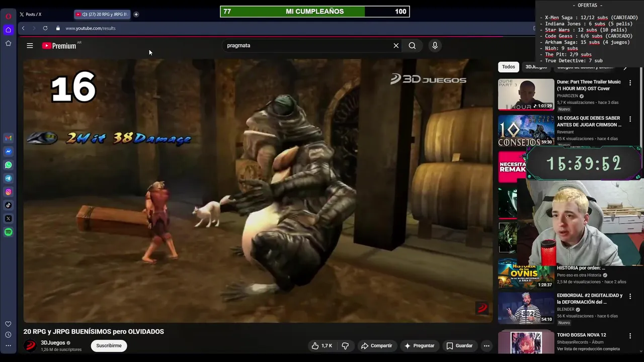Run search with the magnifier icon
This screenshot has width=644, height=362.
click(x=412, y=46)
